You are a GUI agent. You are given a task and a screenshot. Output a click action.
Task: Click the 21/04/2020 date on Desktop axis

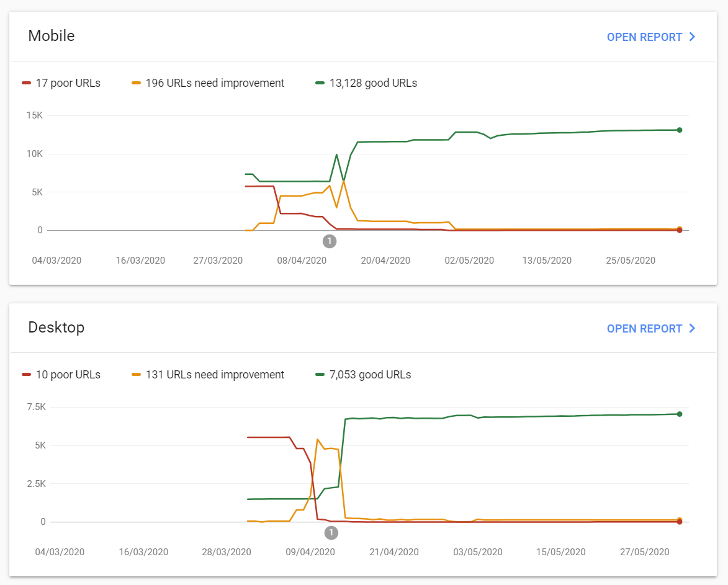[393, 552]
